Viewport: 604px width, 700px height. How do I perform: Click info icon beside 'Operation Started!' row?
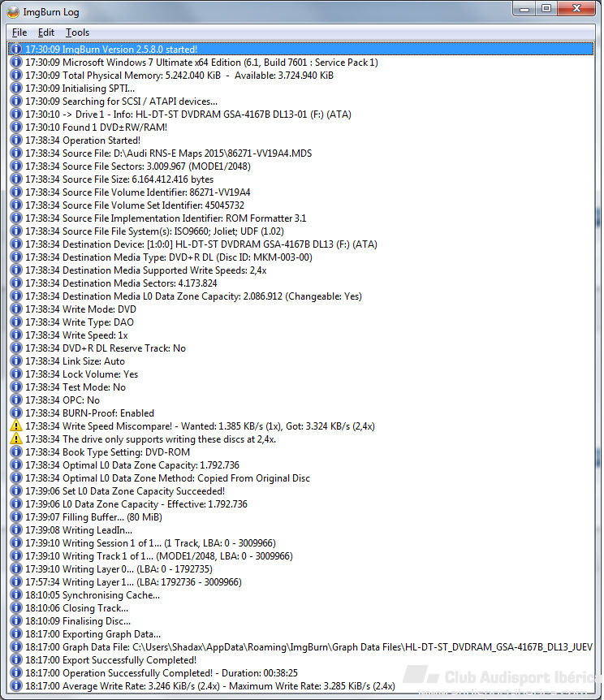16,140
